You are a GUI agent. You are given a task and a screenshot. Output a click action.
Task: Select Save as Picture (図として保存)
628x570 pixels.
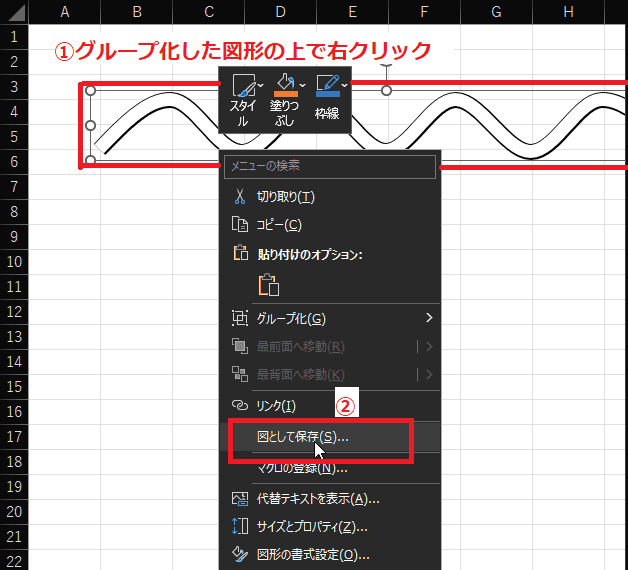point(302,437)
